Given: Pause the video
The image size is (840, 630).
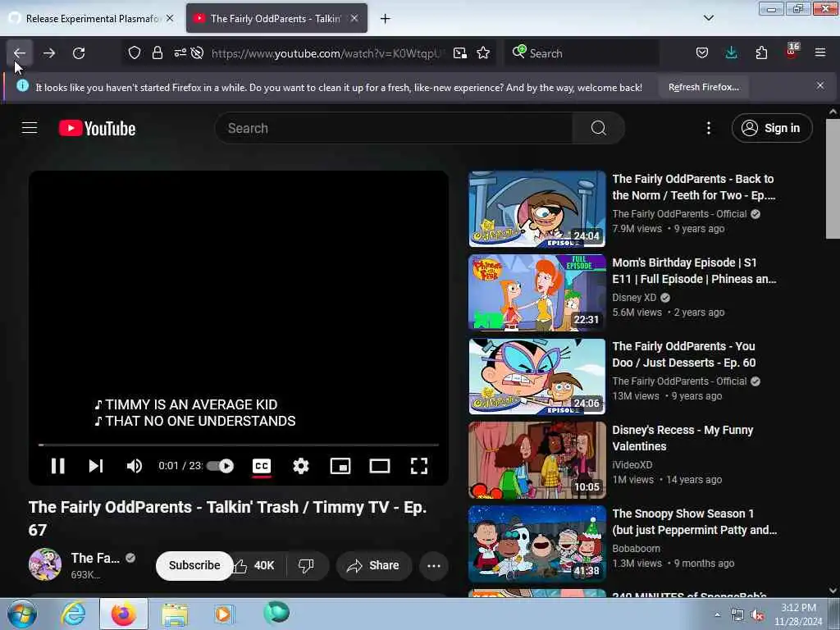Looking at the screenshot, I should tap(58, 466).
